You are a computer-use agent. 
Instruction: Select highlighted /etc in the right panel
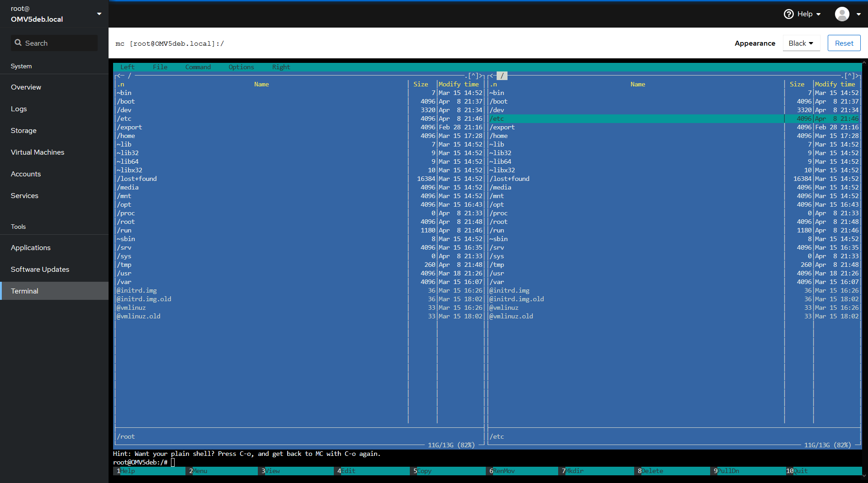pyautogui.click(x=674, y=118)
